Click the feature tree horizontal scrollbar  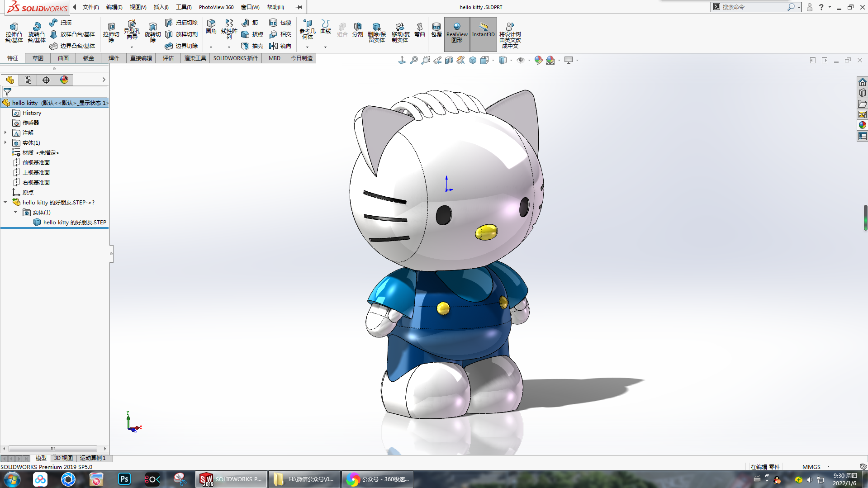coord(53,449)
